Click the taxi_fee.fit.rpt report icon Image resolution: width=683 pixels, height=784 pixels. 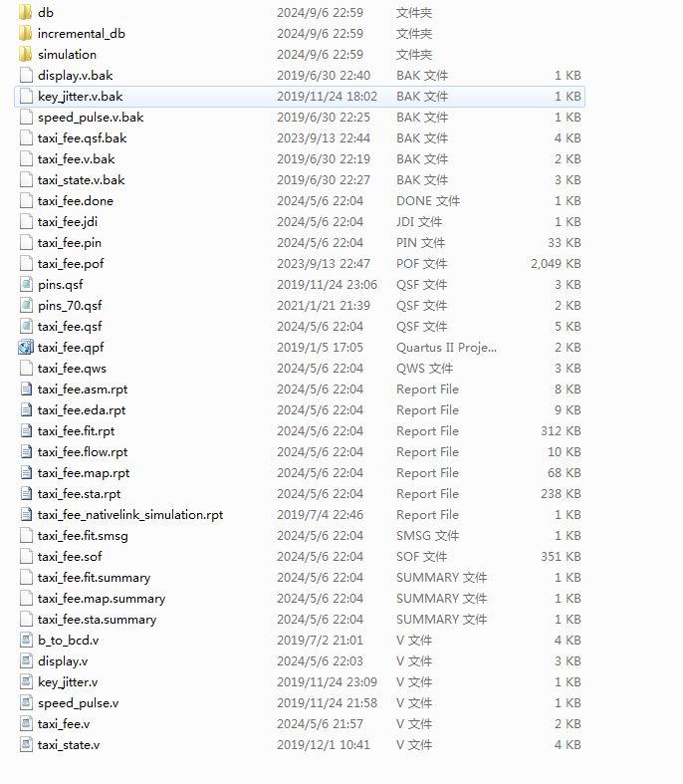point(26,431)
